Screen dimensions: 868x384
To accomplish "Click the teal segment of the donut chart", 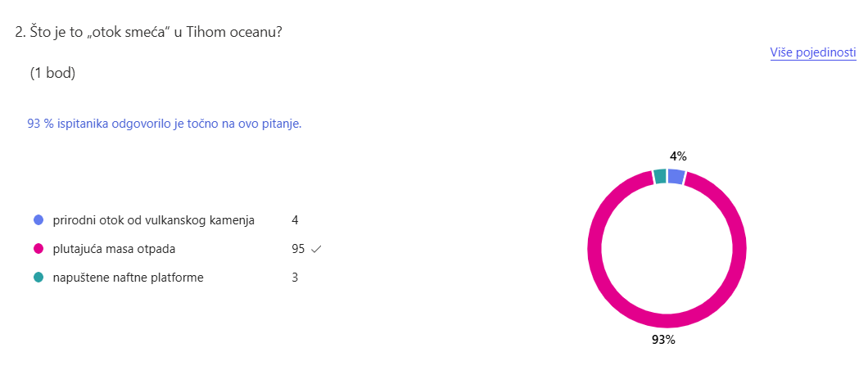I will coord(660,175).
